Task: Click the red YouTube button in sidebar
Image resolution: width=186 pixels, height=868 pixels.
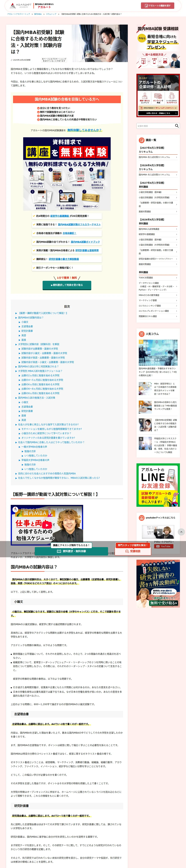Action: pyautogui.click(x=163, y=546)
